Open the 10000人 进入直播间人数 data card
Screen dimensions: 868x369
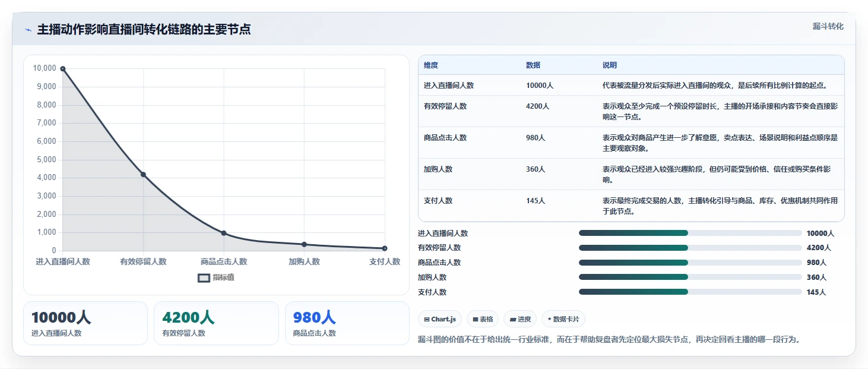click(x=85, y=323)
